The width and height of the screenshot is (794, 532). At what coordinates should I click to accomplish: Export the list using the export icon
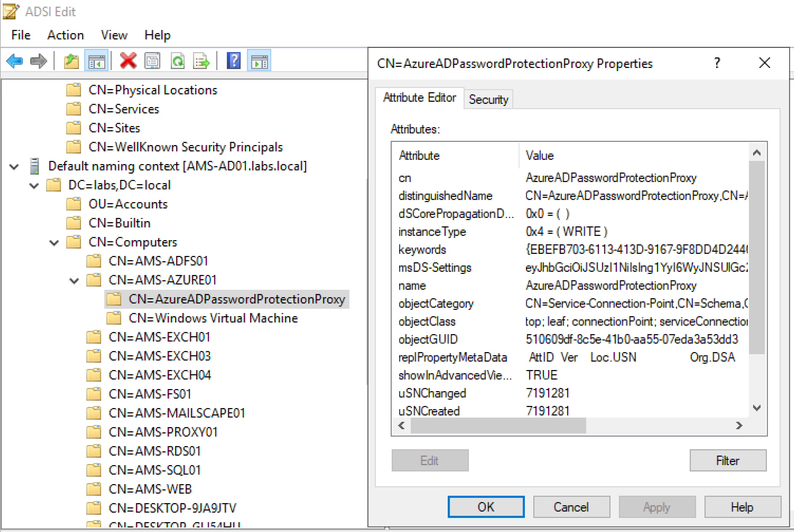coord(201,61)
